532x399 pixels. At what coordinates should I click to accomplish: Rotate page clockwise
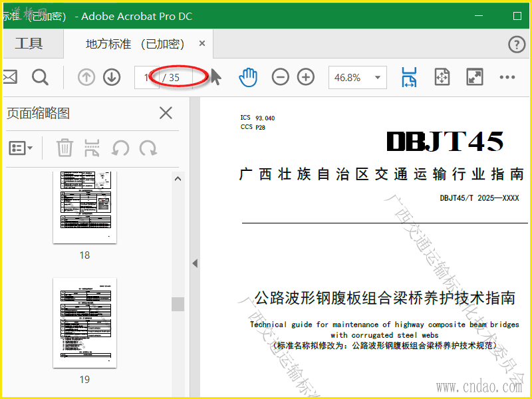148,148
